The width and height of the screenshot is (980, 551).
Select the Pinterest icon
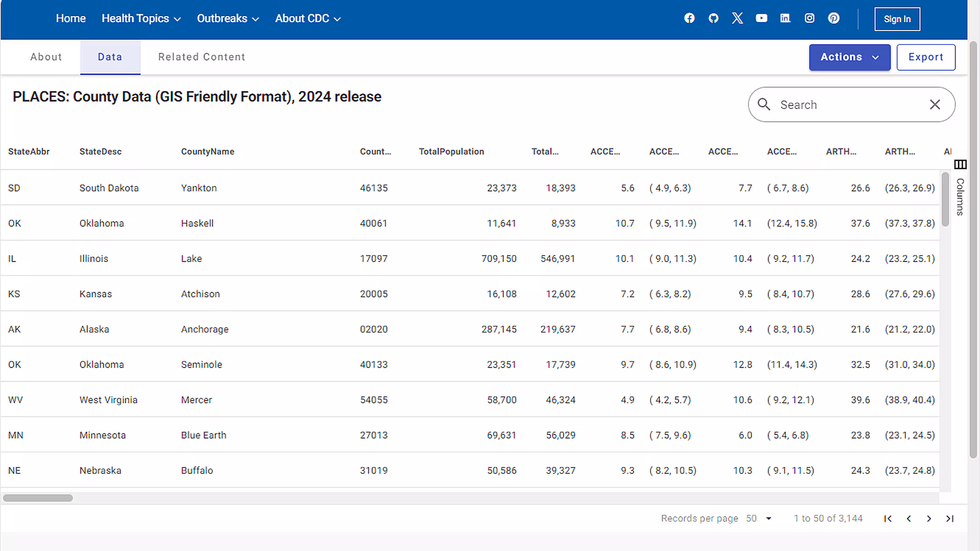click(834, 18)
